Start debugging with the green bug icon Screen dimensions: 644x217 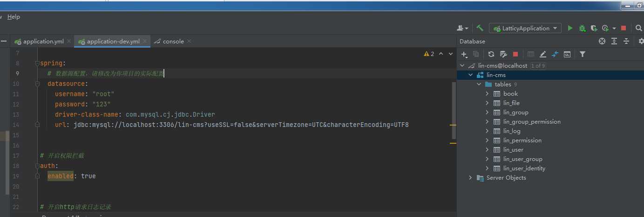582,28
